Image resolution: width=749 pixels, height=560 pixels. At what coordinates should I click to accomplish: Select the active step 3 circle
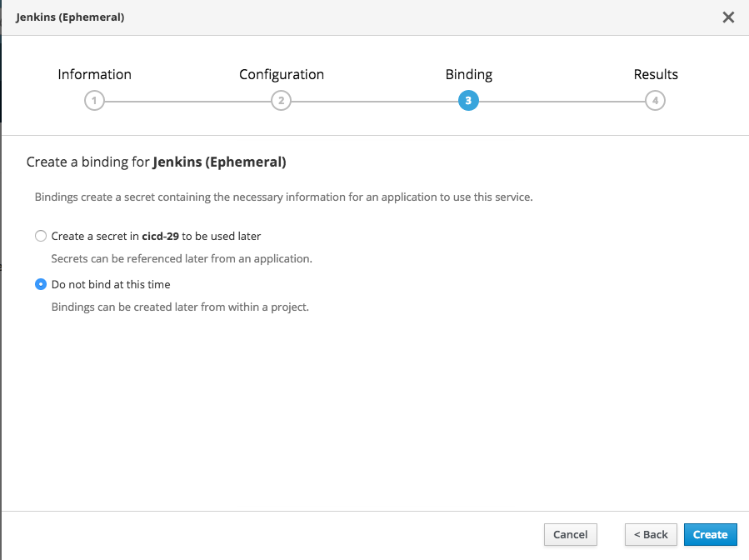[x=468, y=101]
